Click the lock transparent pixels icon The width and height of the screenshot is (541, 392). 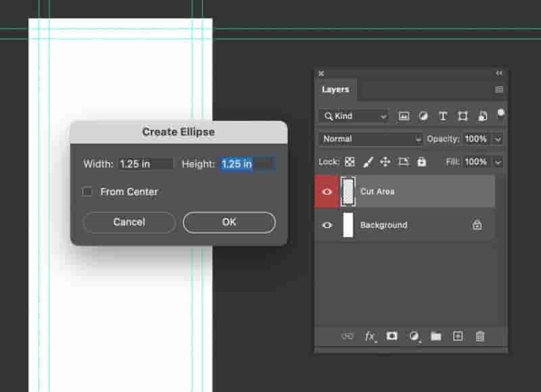pos(350,162)
